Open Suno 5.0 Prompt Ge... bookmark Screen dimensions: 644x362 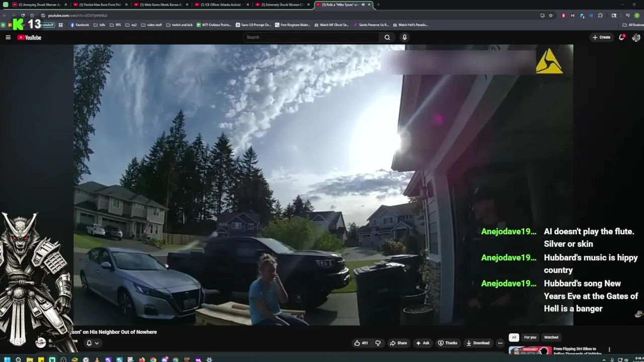coord(253,25)
